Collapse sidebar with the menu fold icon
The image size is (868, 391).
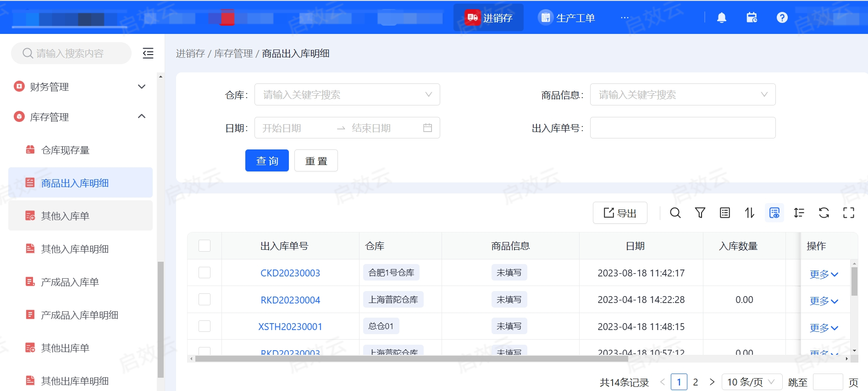pyautogui.click(x=148, y=53)
